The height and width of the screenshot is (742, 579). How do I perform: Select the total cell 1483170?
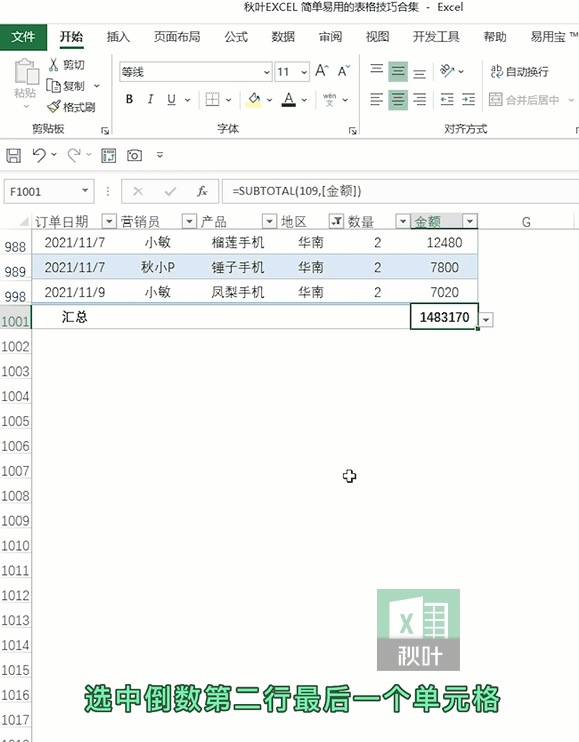point(444,317)
